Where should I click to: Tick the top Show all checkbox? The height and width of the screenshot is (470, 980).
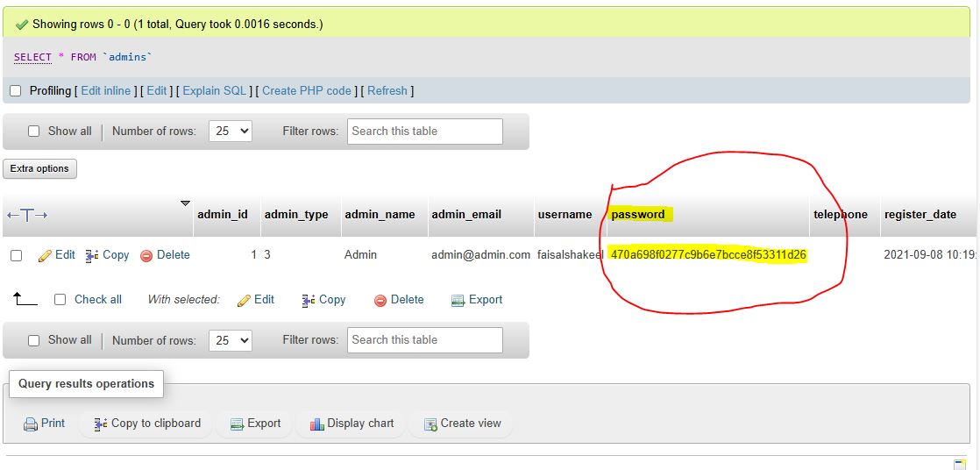34,132
